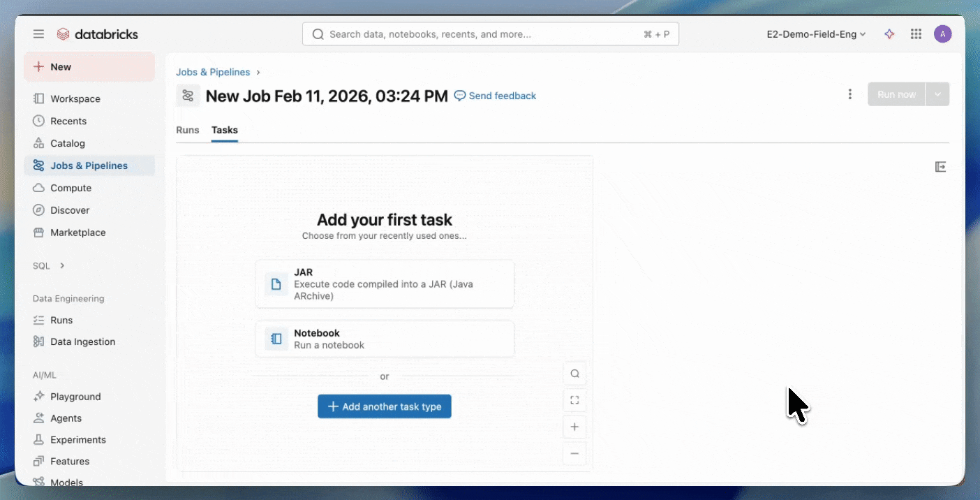Open the Send feedback link
Viewport: 980px width, 500px height.
pyautogui.click(x=495, y=96)
